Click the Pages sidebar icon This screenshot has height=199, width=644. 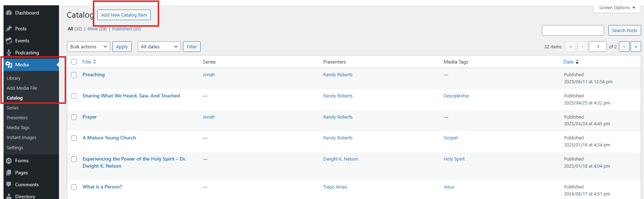9,173
